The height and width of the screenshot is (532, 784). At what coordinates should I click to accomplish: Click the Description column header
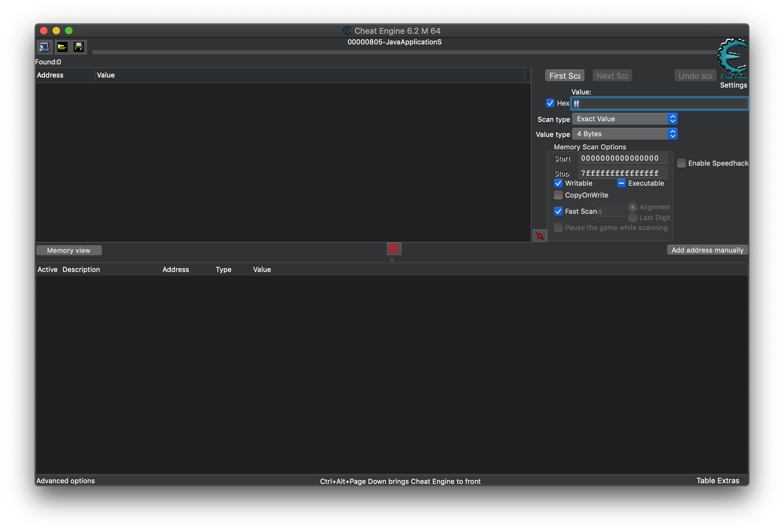click(81, 269)
